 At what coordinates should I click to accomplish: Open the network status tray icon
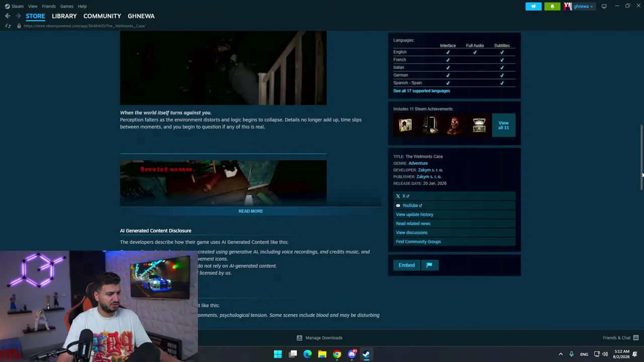(597, 354)
